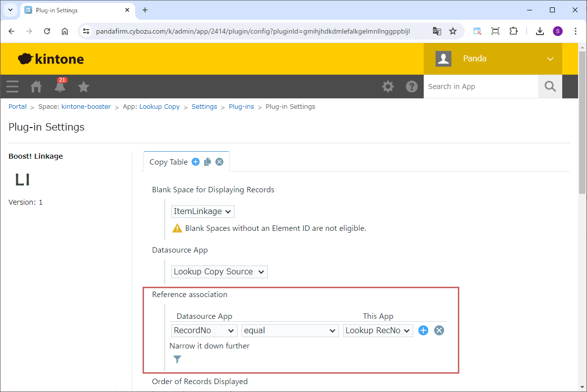The height and width of the screenshot is (392, 587).
Task: Open the Panda user account menu
Action: (x=493, y=58)
